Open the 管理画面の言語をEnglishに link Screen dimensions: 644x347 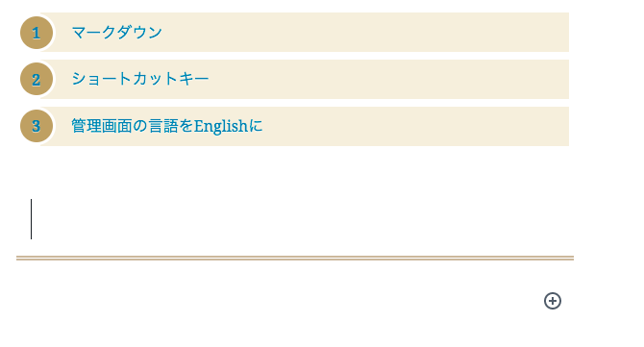pyautogui.click(x=166, y=126)
